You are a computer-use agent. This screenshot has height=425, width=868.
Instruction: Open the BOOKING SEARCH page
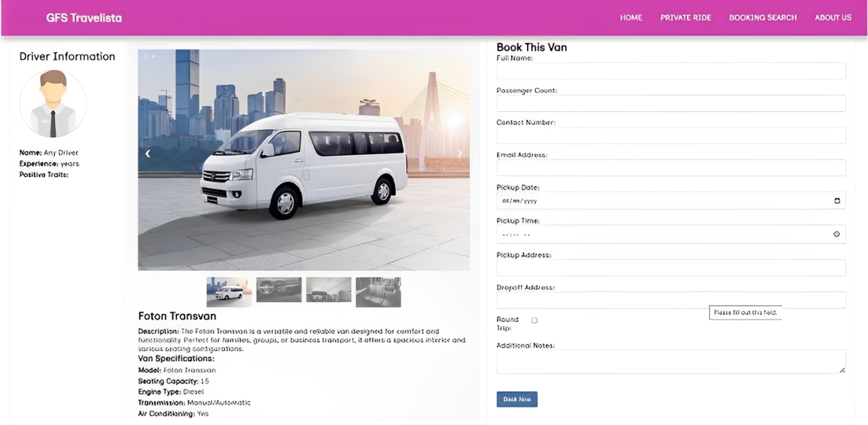pyautogui.click(x=763, y=18)
